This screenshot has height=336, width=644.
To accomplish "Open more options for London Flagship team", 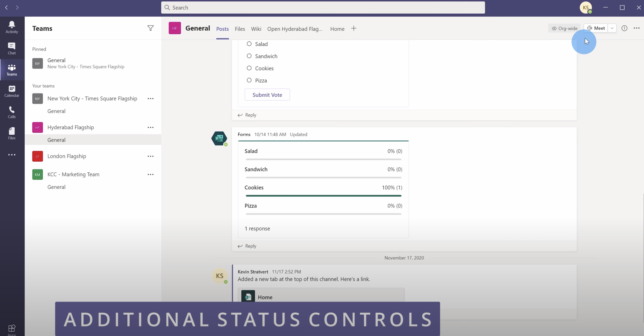I will pyautogui.click(x=150, y=156).
